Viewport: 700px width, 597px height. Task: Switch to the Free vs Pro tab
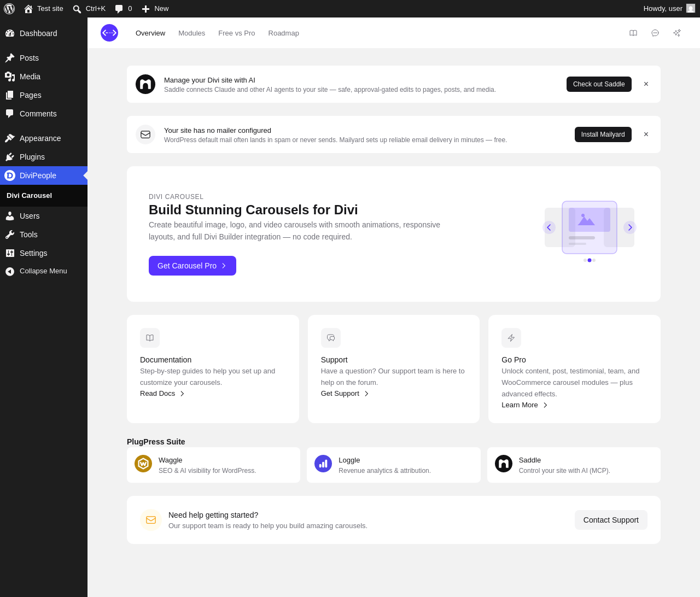(x=237, y=33)
